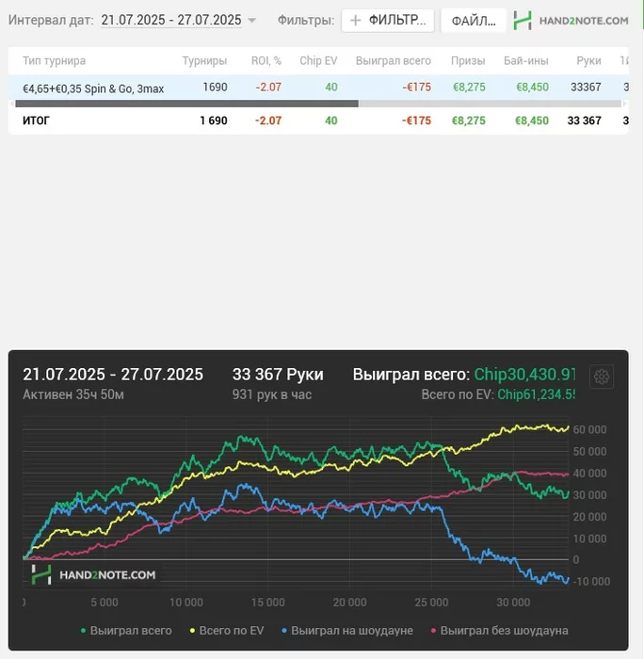This screenshot has width=644, height=659.
Task: Click the "ФАЙЛ..." button
Action: coord(473,21)
